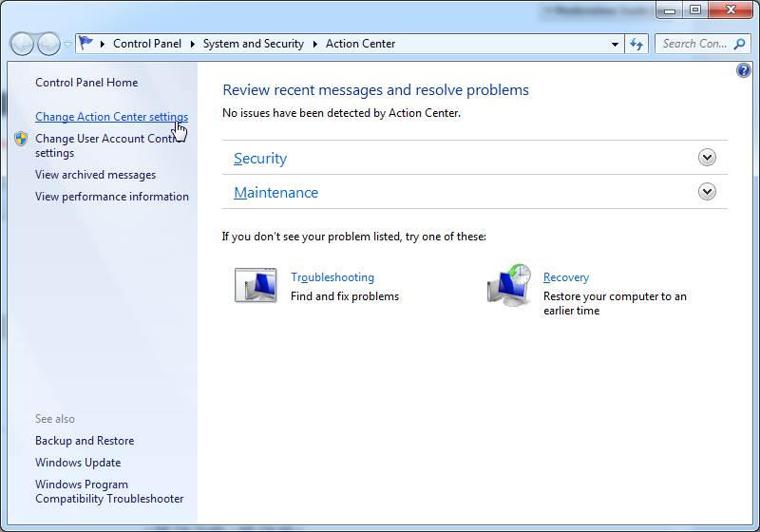
Task: Click 'No issues have been detected' text
Action: point(341,113)
